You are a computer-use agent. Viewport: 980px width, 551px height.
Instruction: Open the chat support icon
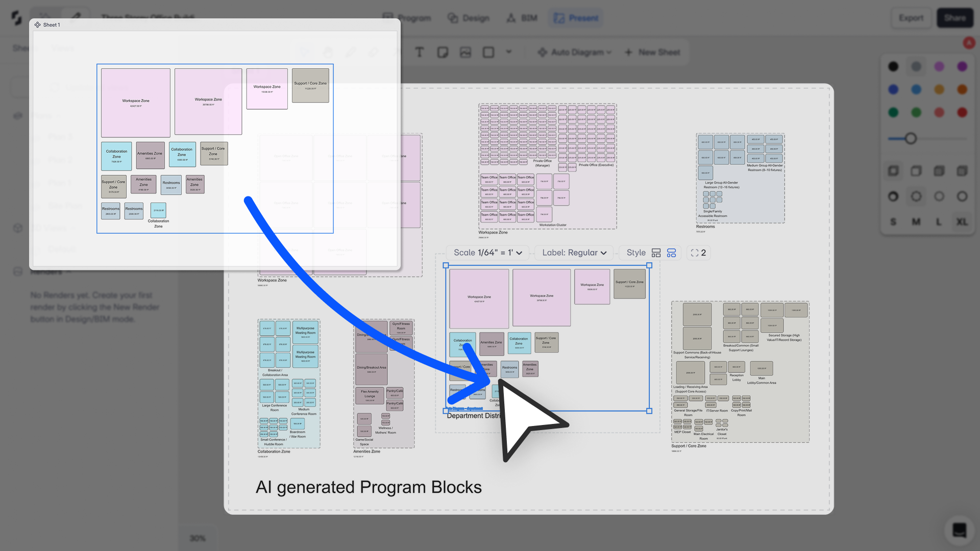pos(959,530)
